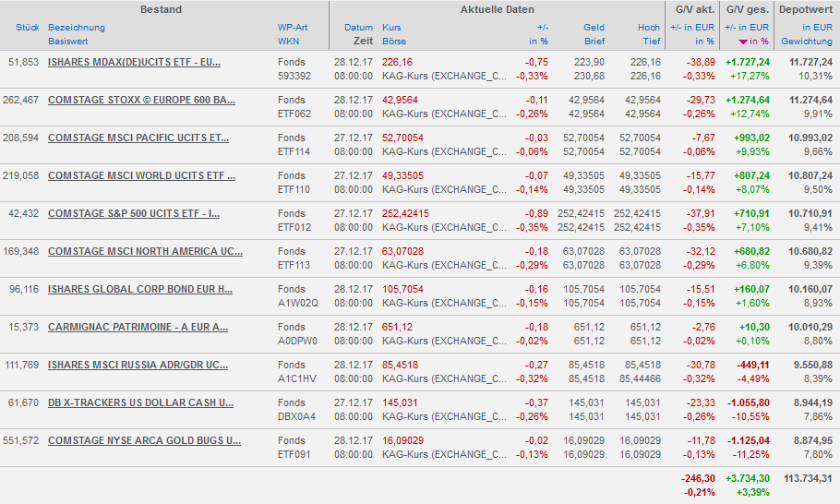Open DB X-TRACKERS US DOLLAR CASH U... link
The image size is (840, 504).
140,403
